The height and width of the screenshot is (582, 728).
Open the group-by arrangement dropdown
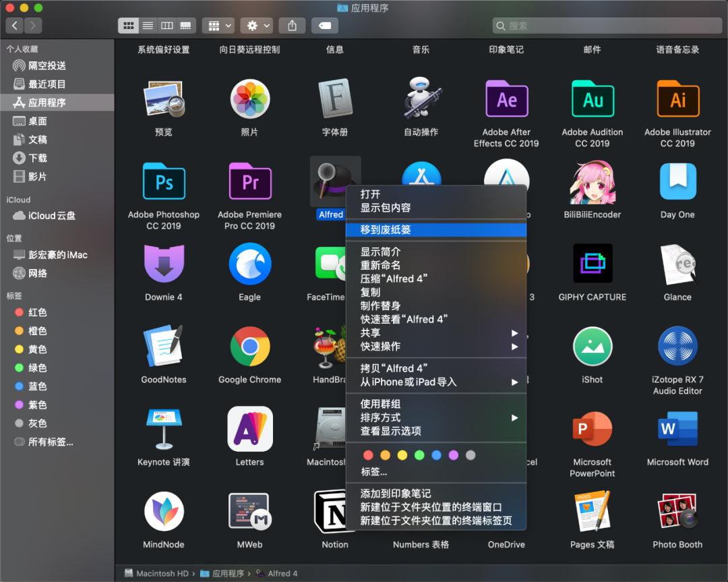(218, 26)
